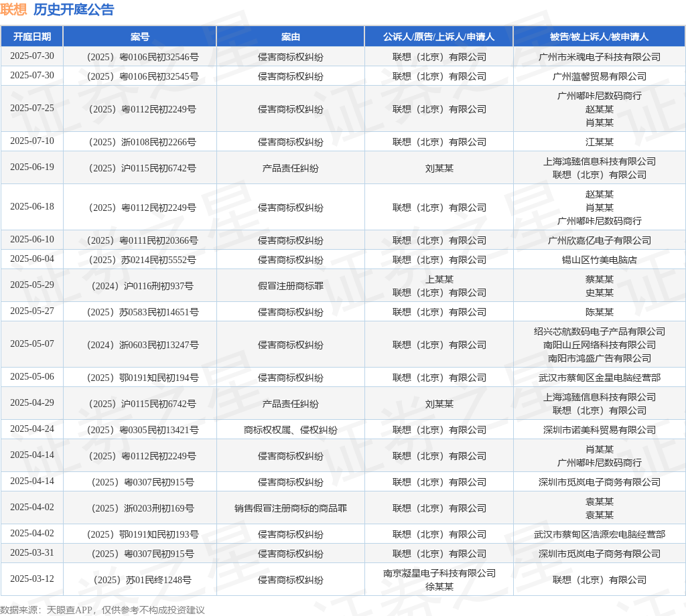Viewport: 686px width, 616px height.
Task: Click defendant 南阳山丘网络科技有限公司
Action: (x=600, y=345)
